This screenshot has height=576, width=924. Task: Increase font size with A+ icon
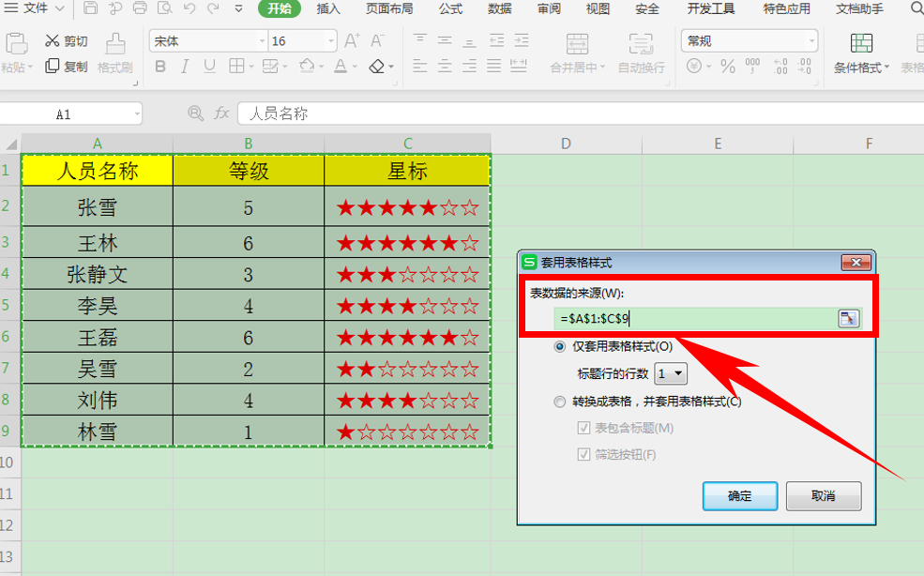(352, 40)
